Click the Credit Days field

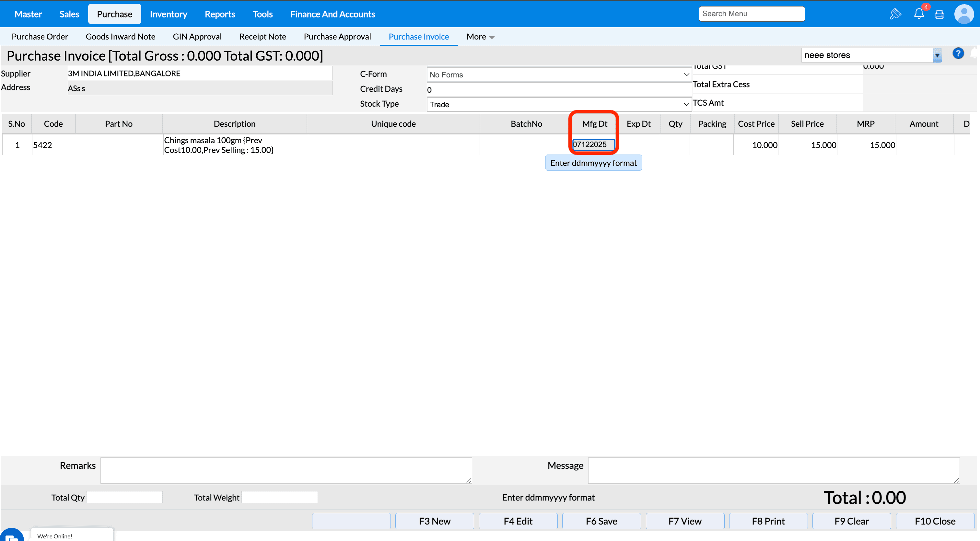tap(558, 90)
